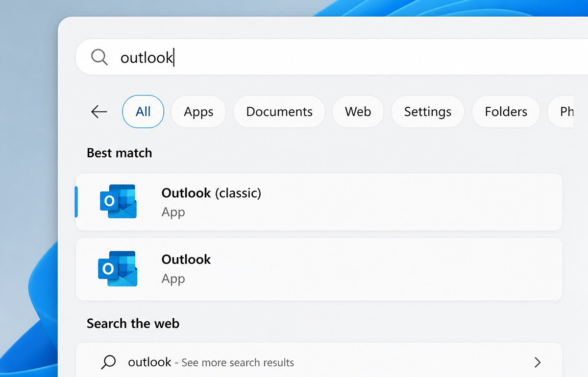Viewport: 588px width, 377px height.
Task: Click "App" label under the second Outlook result
Action: click(x=173, y=279)
